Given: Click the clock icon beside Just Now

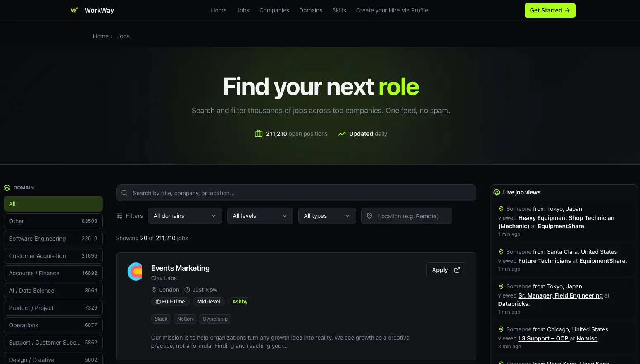Looking at the screenshot, I should pos(187,290).
